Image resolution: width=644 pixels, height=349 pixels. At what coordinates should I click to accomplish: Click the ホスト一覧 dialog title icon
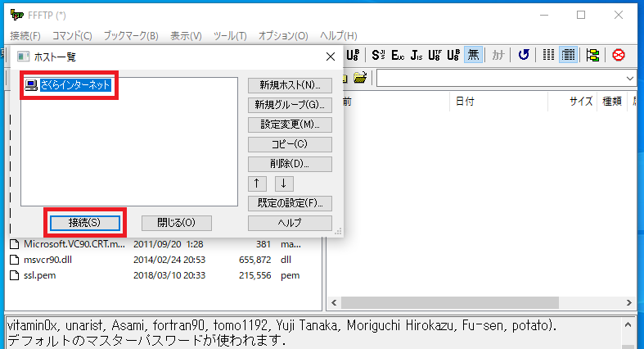coord(24,57)
